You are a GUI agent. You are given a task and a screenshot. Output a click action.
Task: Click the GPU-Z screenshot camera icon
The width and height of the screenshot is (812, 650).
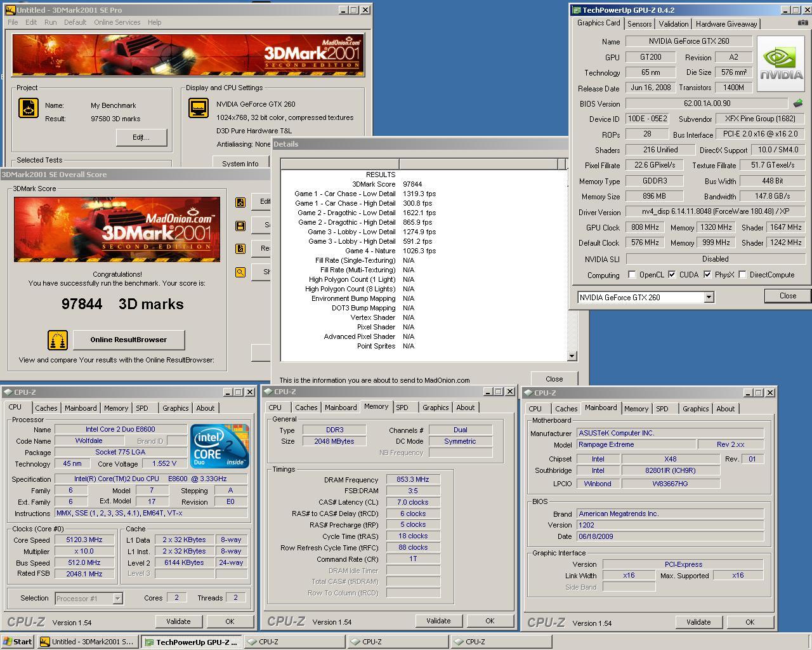[802, 23]
